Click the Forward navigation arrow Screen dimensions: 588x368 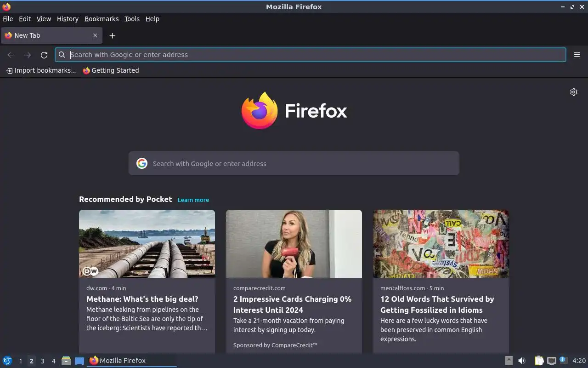coord(28,55)
